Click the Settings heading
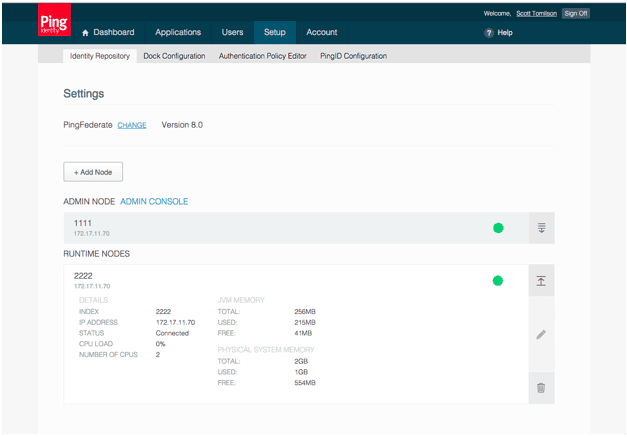This screenshot has height=437, width=627. coord(84,94)
